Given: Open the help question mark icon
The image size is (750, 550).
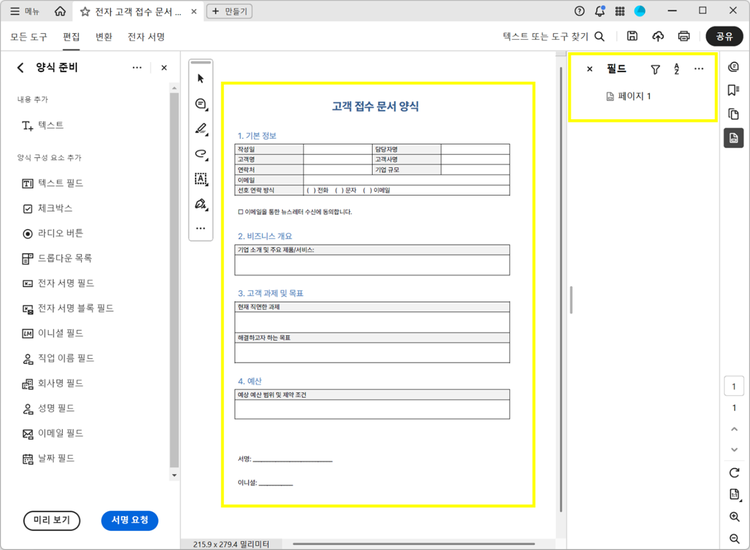Looking at the screenshot, I should tap(579, 11).
